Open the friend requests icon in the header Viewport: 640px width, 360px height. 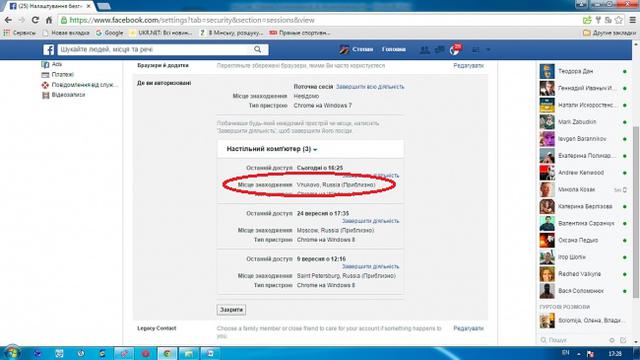point(424,50)
